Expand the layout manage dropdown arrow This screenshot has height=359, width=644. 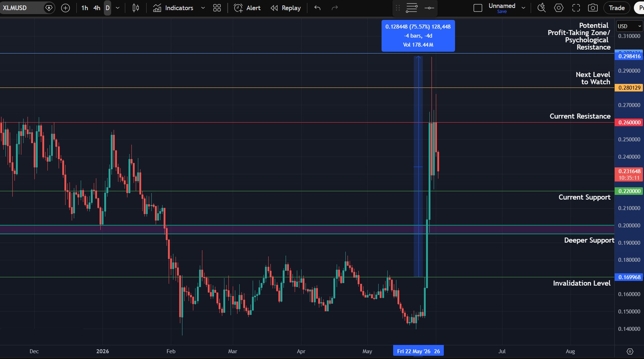point(523,8)
